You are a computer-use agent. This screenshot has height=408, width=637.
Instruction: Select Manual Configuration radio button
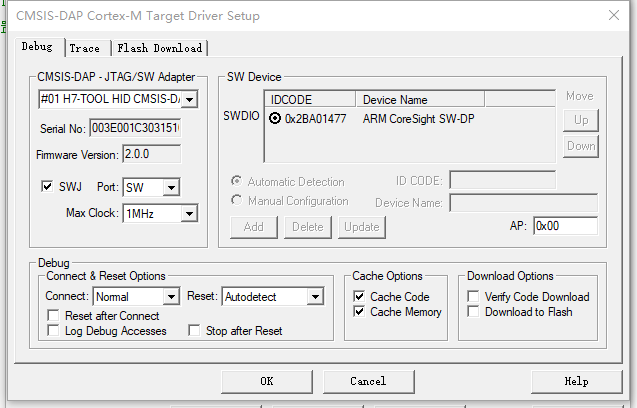pos(236,200)
